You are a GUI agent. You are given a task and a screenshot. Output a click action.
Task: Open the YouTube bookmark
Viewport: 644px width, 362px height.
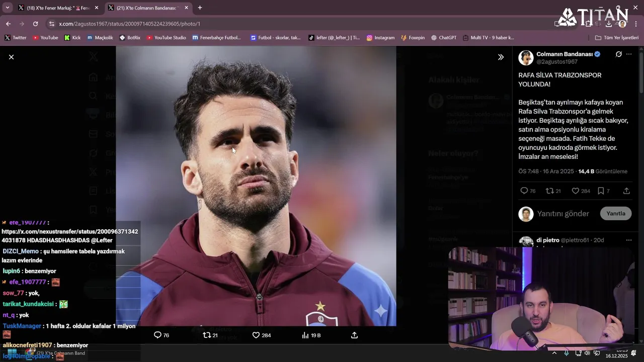click(x=45, y=38)
